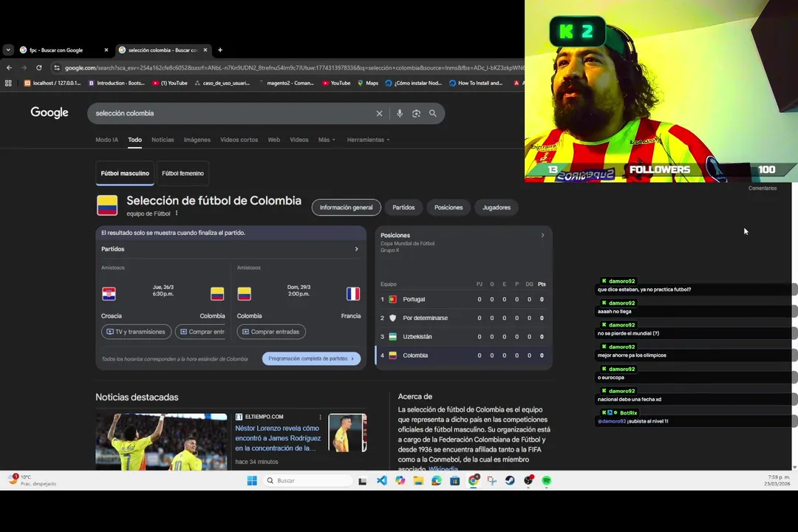Open the weather widget showing 10°C

33,480
